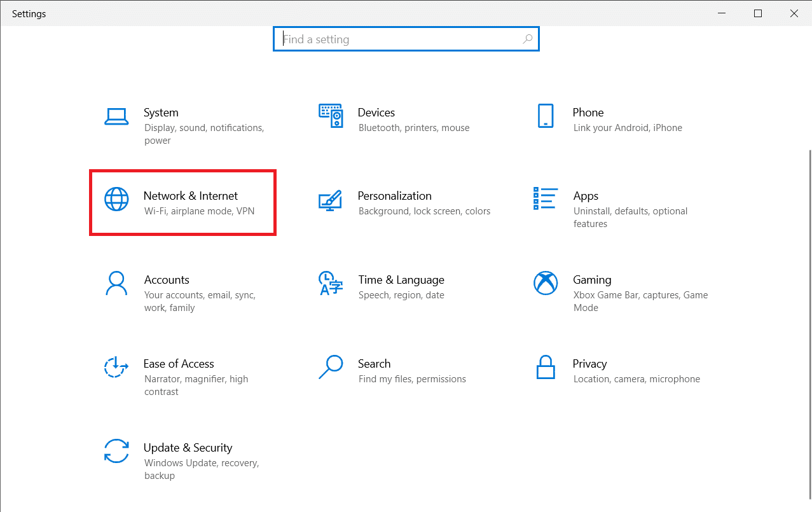Select the Gaming Xbox icon
The width and height of the screenshot is (812, 512).
(546, 284)
